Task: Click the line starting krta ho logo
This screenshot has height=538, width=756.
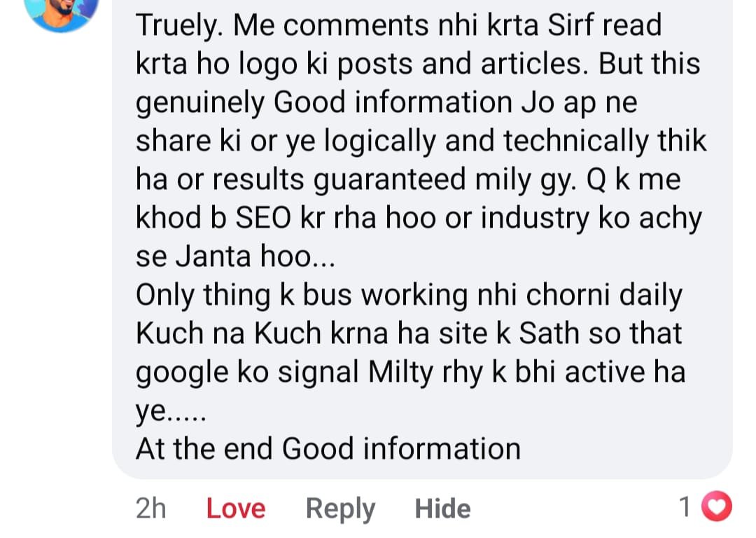Action: coord(418,64)
